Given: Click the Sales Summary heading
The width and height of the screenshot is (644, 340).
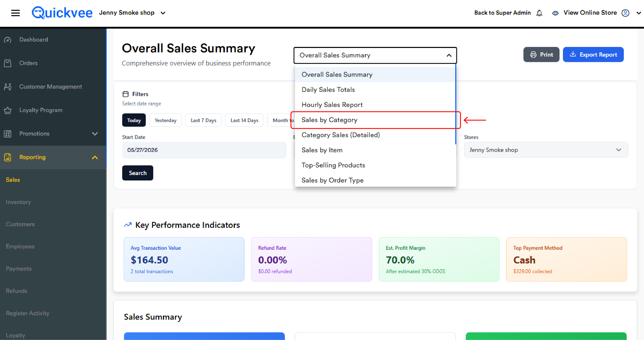Looking at the screenshot, I should click(153, 317).
